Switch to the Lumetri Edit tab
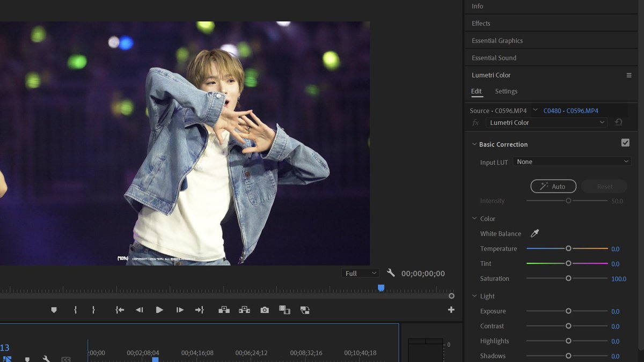Viewport: 644px width, 362px height. pyautogui.click(x=477, y=91)
